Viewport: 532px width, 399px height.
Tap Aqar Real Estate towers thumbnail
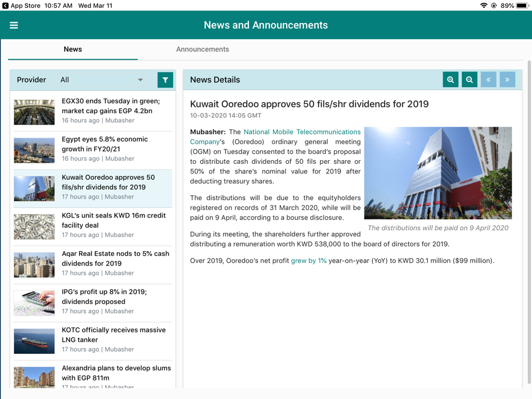tap(34, 265)
